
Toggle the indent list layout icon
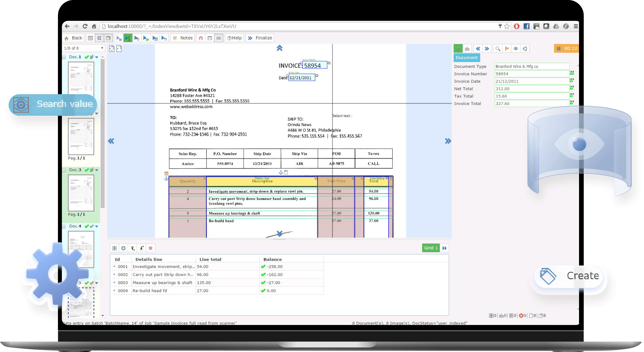tap(100, 38)
